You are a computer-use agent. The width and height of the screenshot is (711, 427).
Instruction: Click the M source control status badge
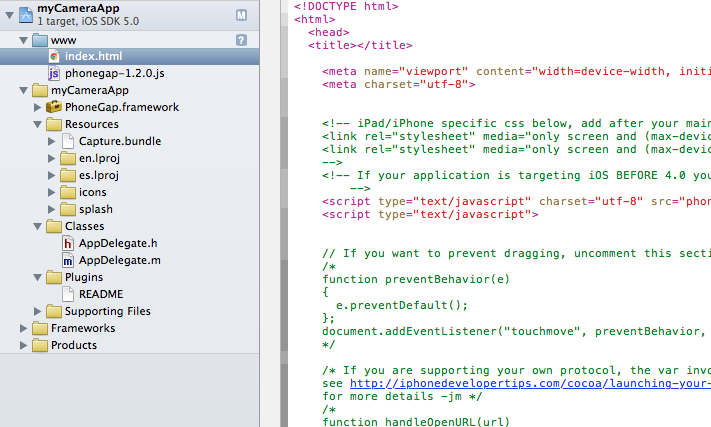(x=241, y=15)
